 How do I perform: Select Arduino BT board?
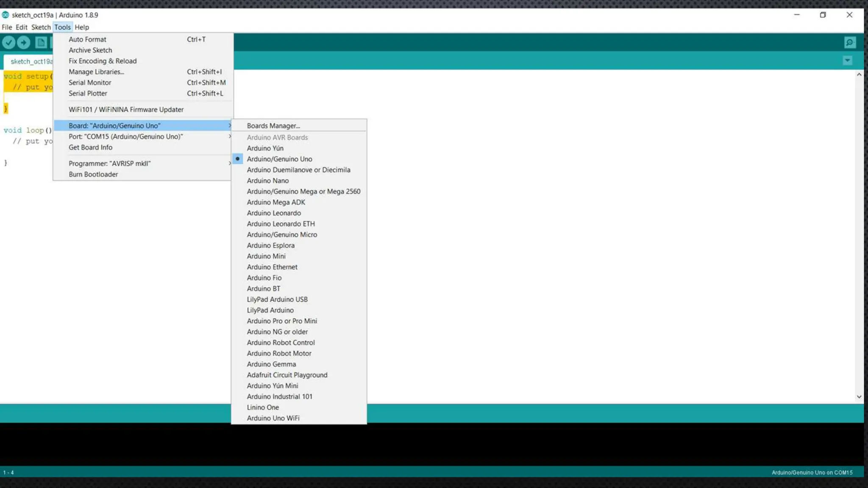[x=299, y=288]
